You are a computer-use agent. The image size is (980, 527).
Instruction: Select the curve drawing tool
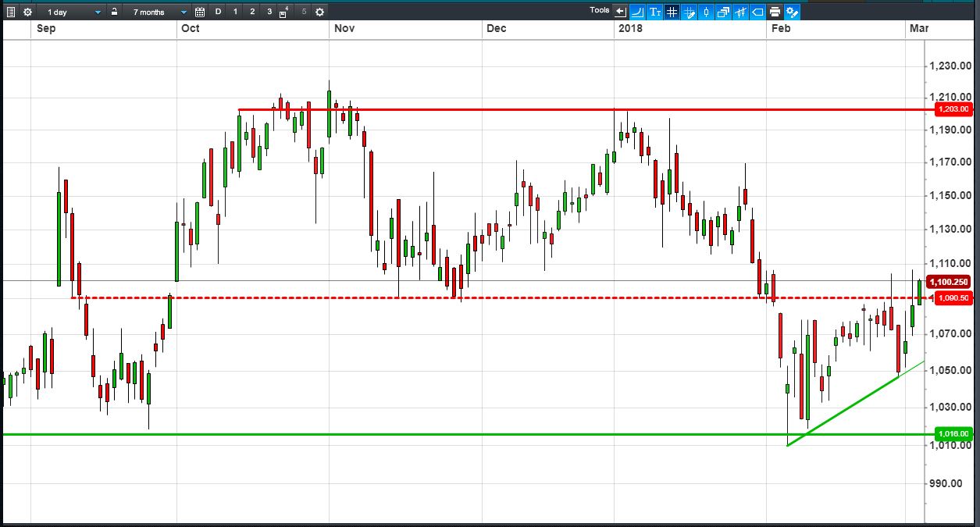pyautogui.click(x=638, y=12)
